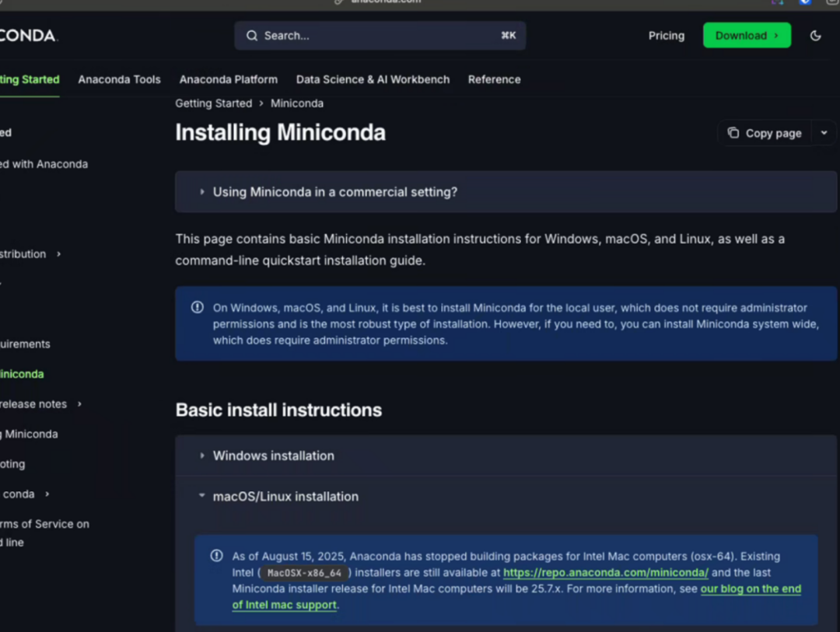Click the Copy page icon
Viewport: 840px width, 632px height.
[x=733, y=133]
